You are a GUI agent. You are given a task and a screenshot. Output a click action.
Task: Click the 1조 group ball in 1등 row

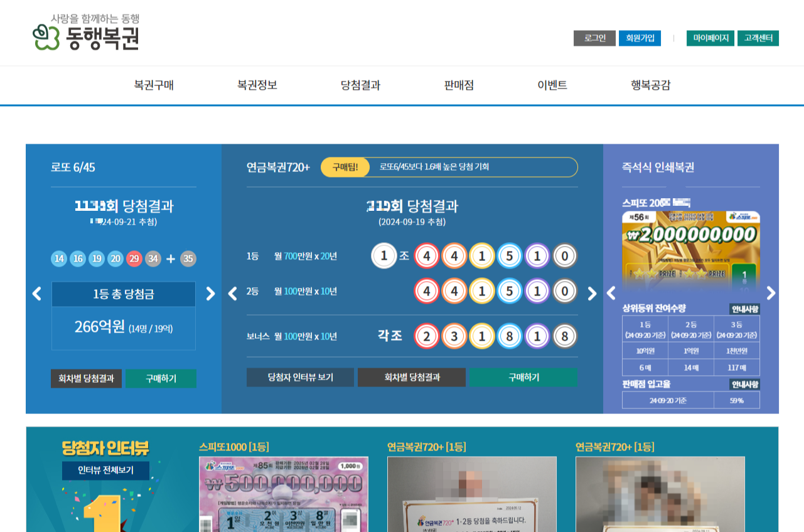pos(384,256)
